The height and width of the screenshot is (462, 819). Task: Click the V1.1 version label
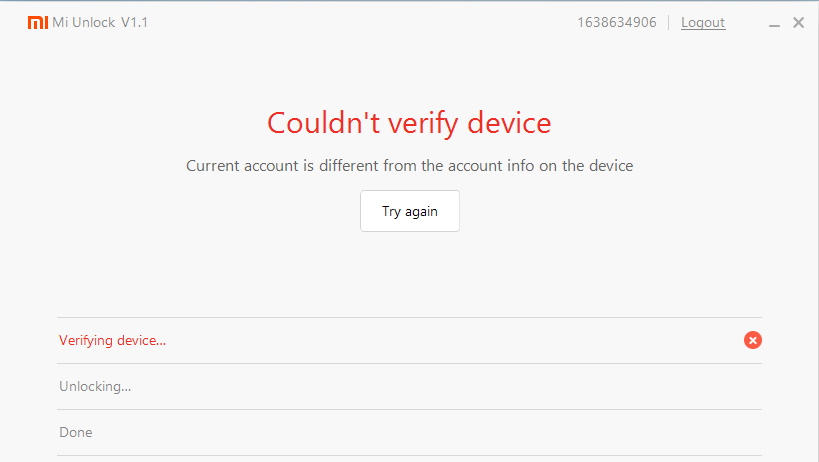pos(137,22)
